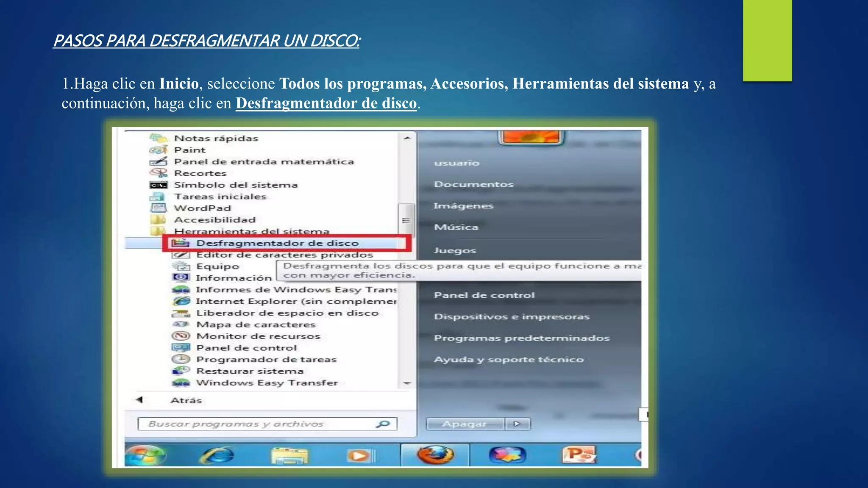Click the Restaurar sistema icon
The image size is (868, 488).
click(x=181, y=371)
